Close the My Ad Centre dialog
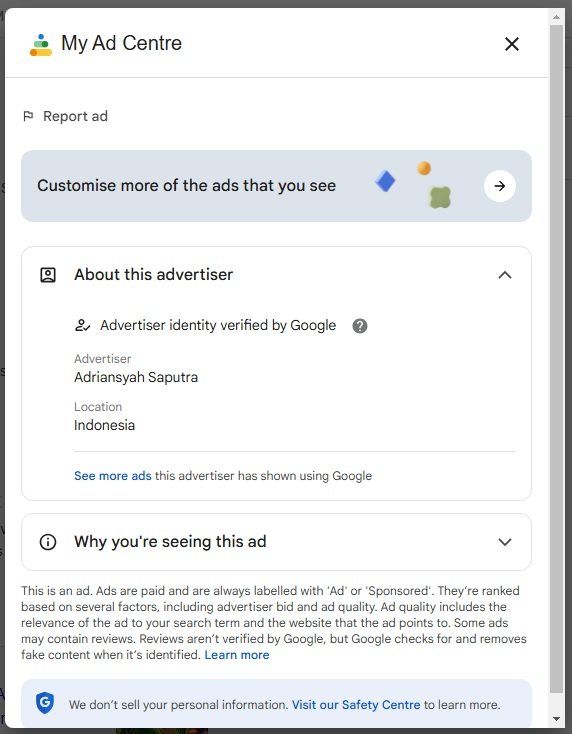The image size is (572, 734). point(512,44)
